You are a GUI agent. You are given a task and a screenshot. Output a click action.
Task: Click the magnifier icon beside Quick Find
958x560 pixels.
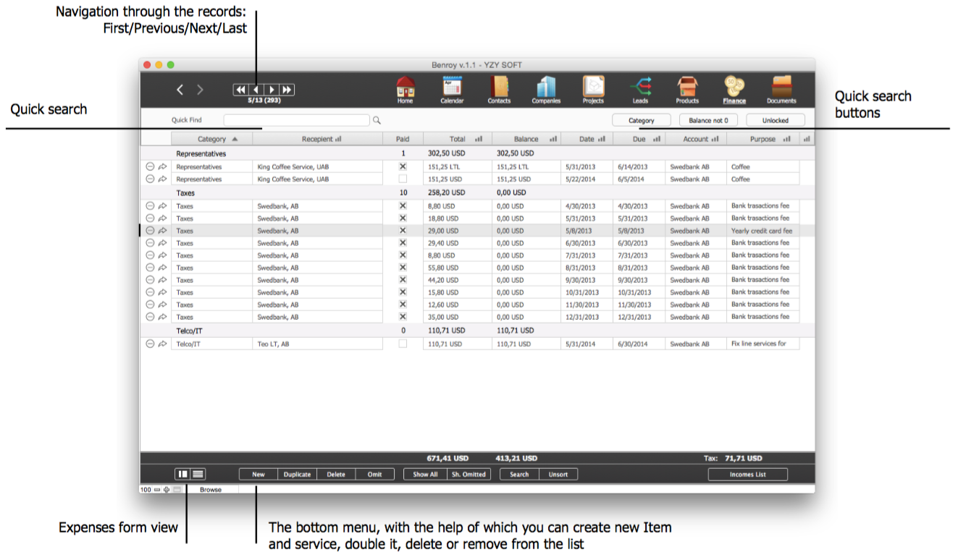tap(377, 121)
